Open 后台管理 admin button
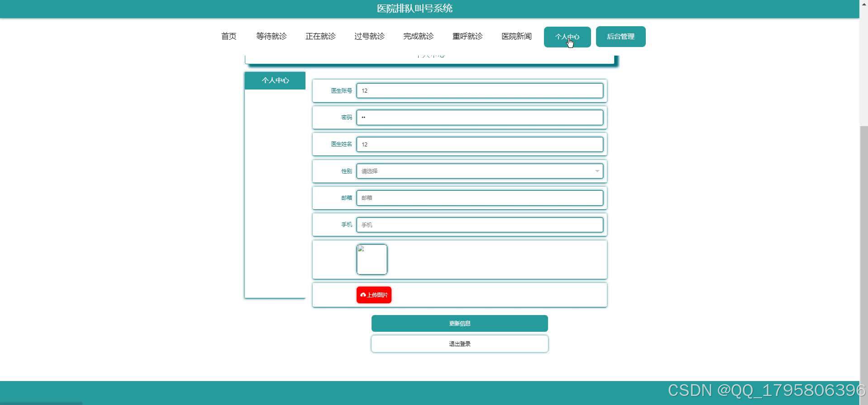 point(620,37)
